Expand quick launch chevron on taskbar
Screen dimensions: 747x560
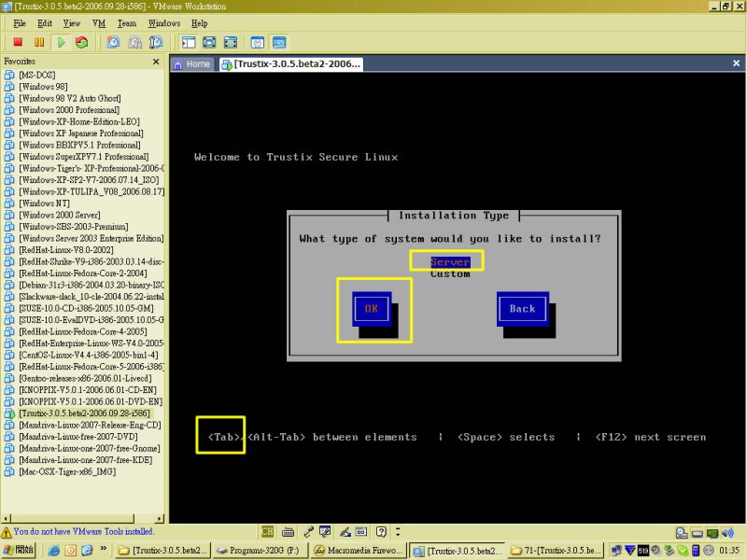[x=103, y=548]
